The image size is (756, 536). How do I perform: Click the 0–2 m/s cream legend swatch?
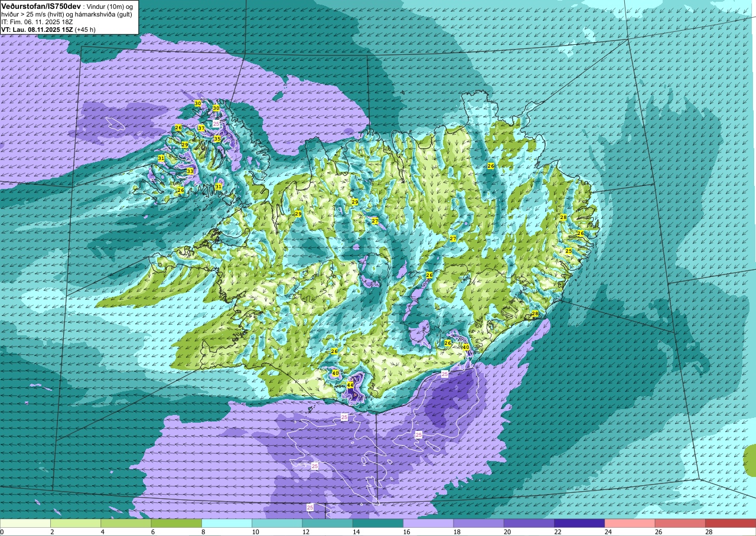coord(25,524)
